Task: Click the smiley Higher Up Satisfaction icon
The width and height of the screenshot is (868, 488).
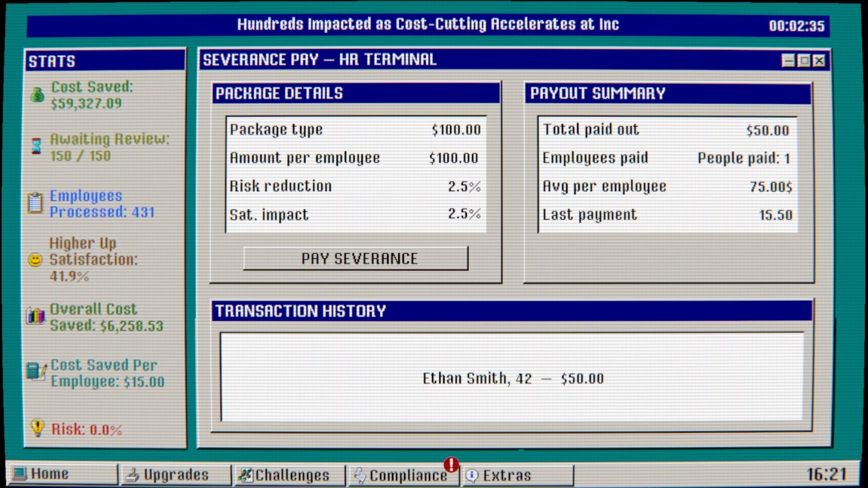Action: coord(35,260)
